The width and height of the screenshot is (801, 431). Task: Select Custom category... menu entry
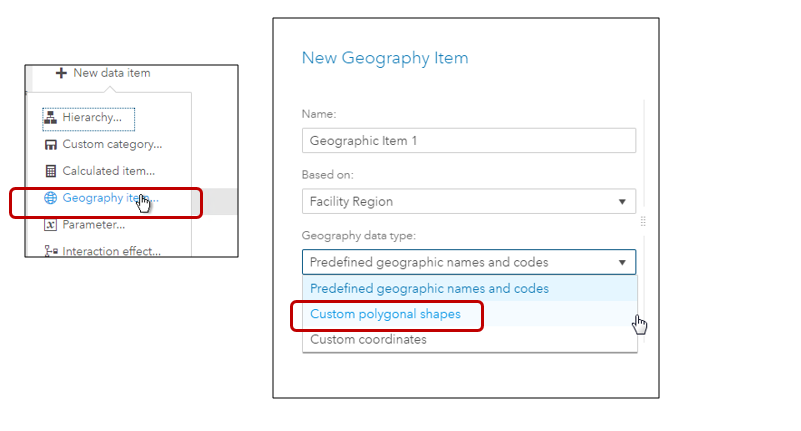112,145
